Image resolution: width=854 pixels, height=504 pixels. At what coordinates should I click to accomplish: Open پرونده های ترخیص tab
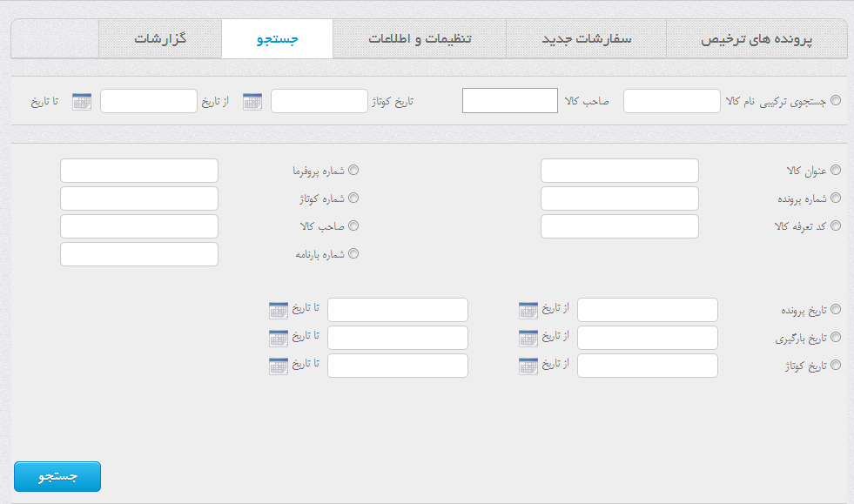(x=756, y=38)
